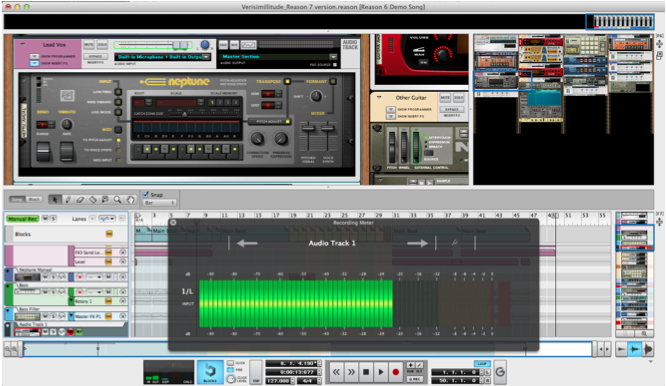This screenshot has width=666, height=386.
Task: Bypass Other Guitar insert FX
Action: (x=452, y=110)
